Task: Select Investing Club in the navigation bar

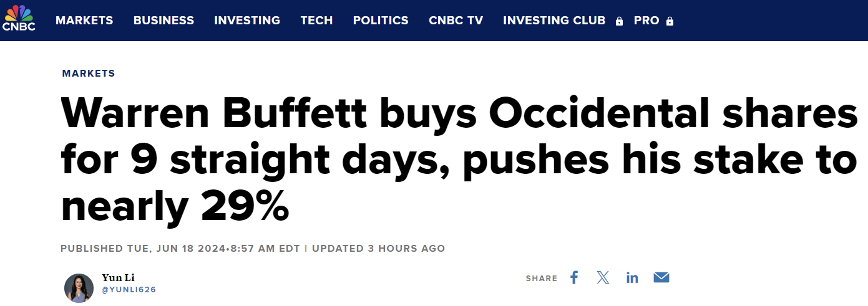Action: [554, 21]
